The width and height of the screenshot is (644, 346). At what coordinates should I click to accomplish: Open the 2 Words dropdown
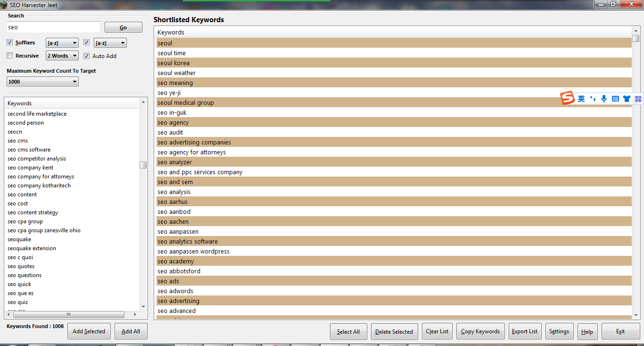tap(62, 56)
